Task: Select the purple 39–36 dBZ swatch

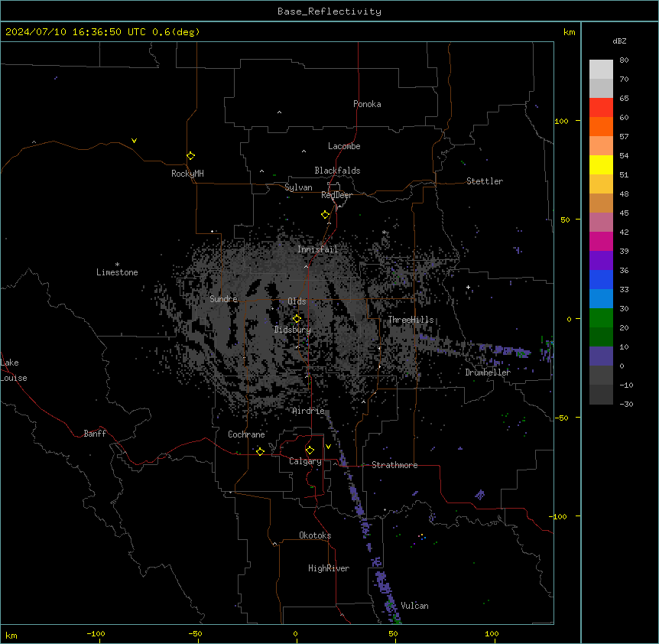Action: 601,261
